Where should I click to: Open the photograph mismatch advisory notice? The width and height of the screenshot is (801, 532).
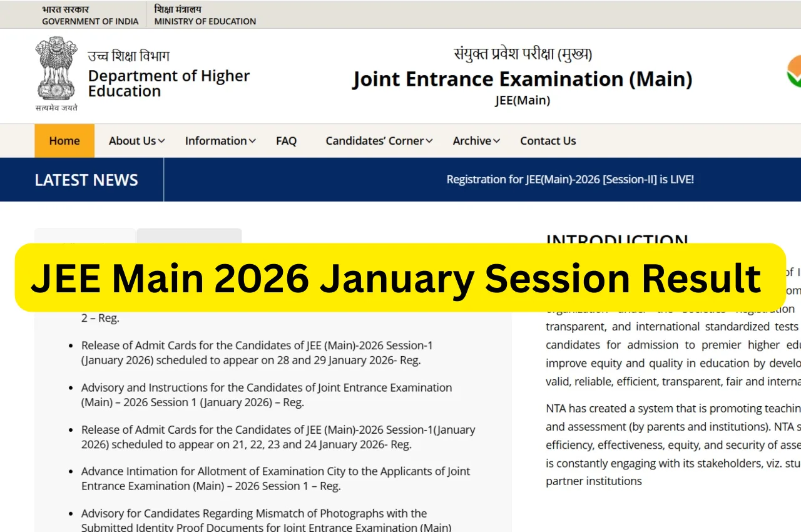click(254, 520)
